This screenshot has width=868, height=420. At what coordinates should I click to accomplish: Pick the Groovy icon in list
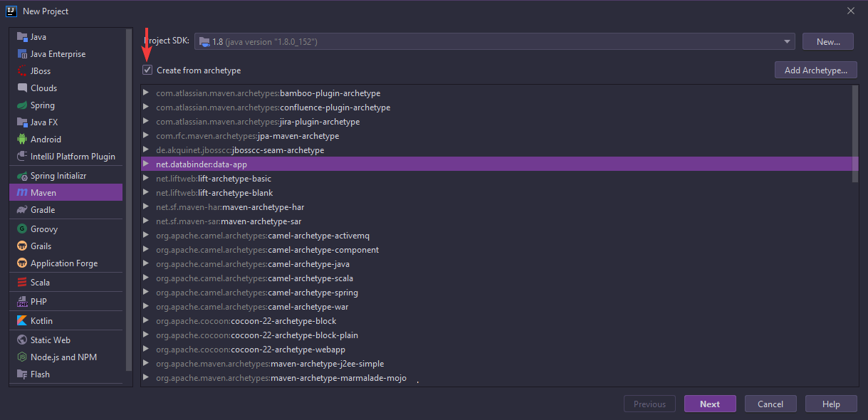(x=22, y=229)
